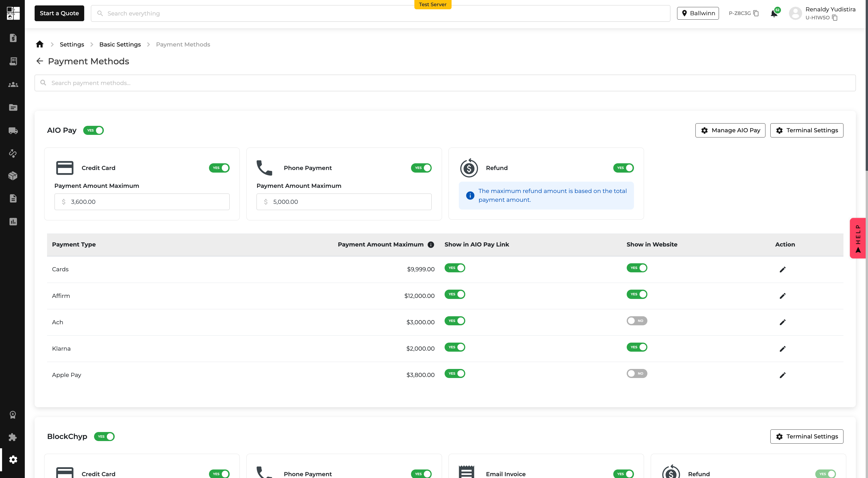Edit the Affirm payment type row
Screen dimensions: 868x478
coord(782,296)
